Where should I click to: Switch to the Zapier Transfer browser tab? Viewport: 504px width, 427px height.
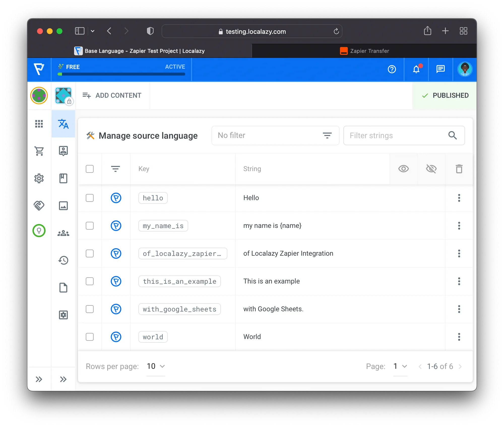pos(364,51)
